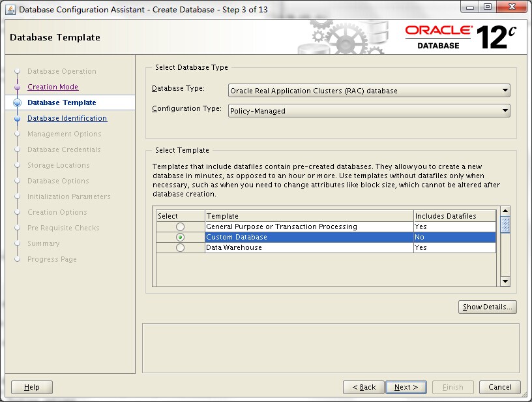Open the Database Type dropdown

point(369,91)
